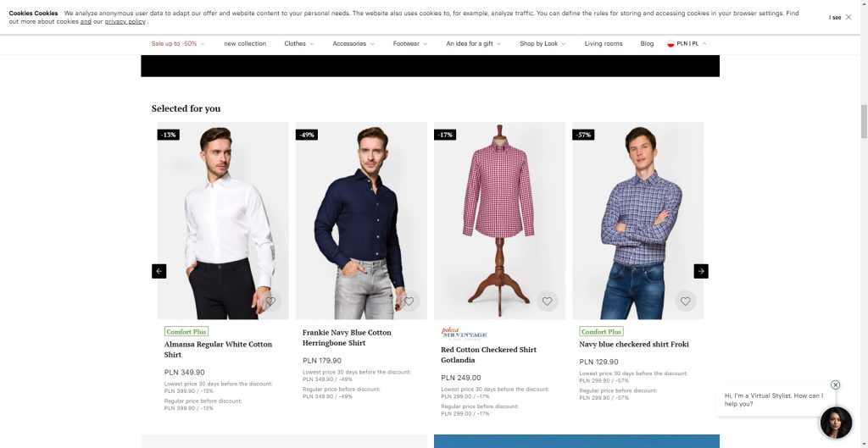868x448 pixels.
Task: Open the Blog menu item
Action: click(647, 43)
